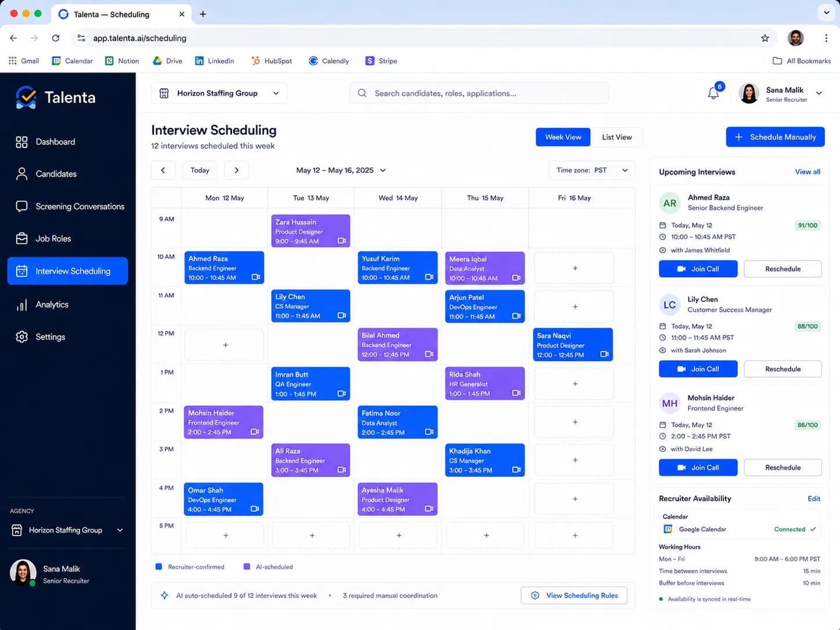Click video icon on Khadija Khan interview

click(x=516, y=470)
